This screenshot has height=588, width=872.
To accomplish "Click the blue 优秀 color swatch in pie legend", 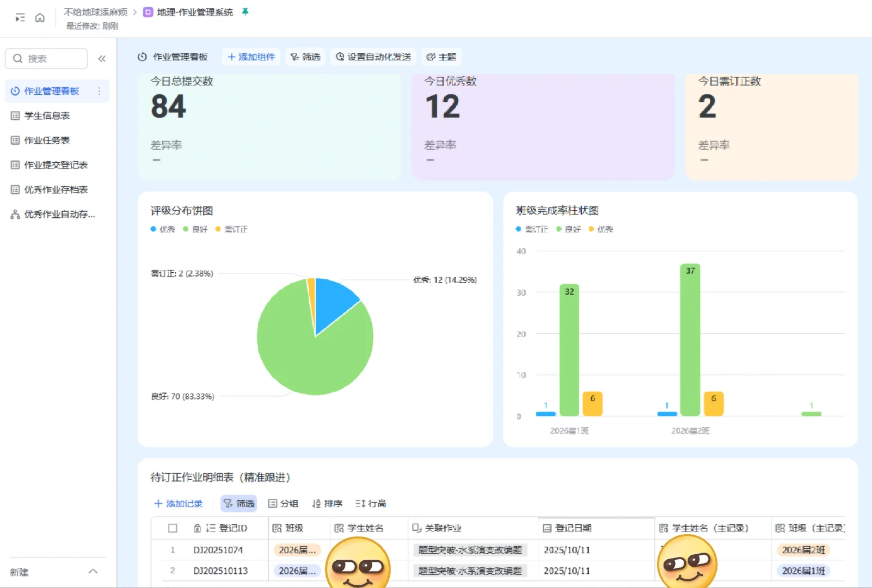I will (x=153, y=229).
